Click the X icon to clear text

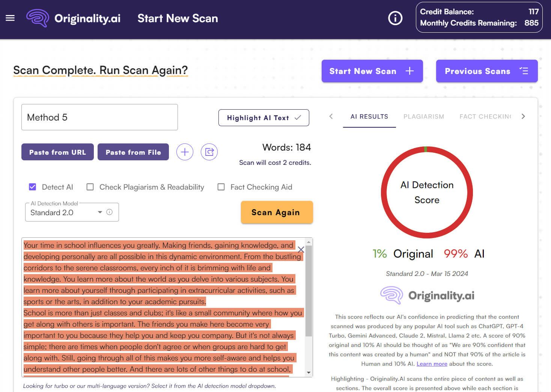click(301, 249)
